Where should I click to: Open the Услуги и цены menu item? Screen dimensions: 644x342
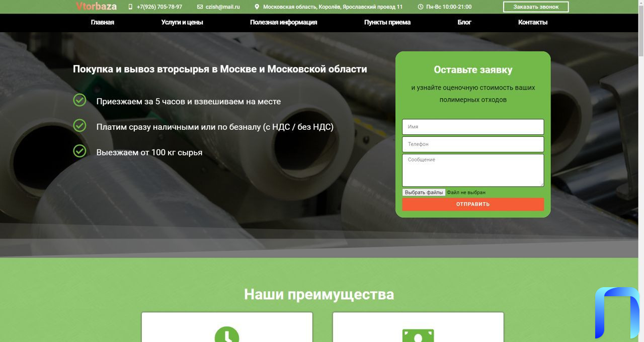coord(182,22)
